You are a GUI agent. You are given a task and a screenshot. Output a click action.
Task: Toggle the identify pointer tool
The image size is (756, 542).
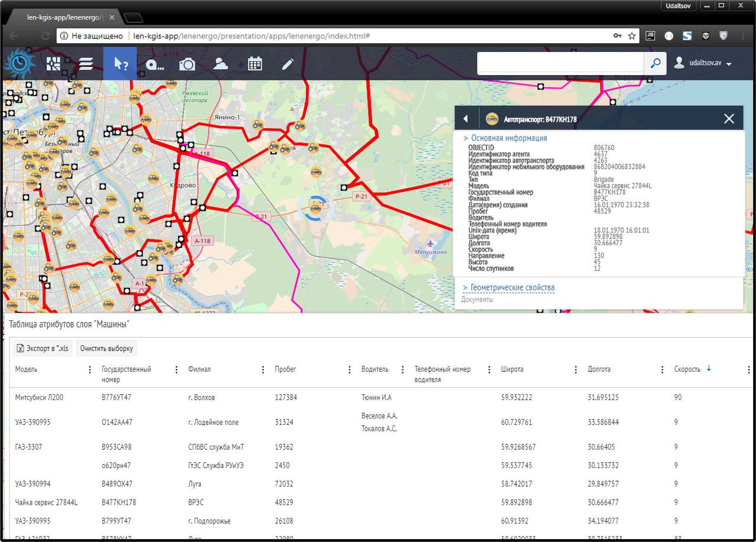120,64
